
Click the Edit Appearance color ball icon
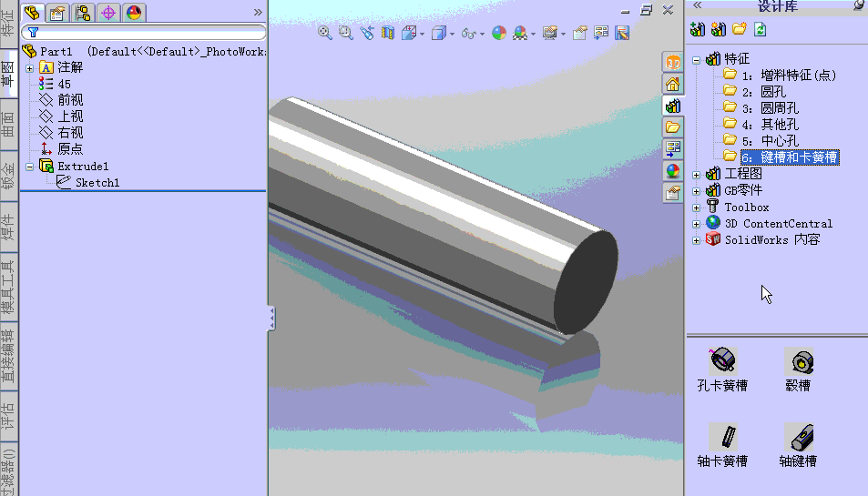[499, 33]
